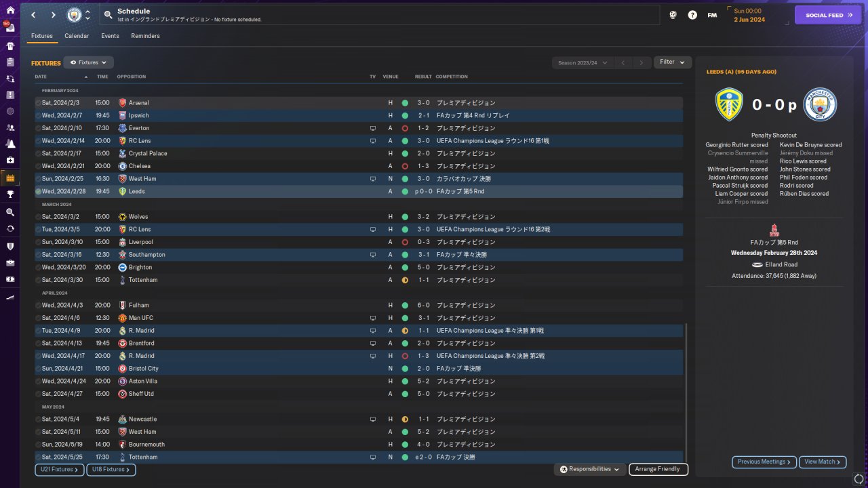
Task: Open the FM menu icon
Action: pos(712,15)
